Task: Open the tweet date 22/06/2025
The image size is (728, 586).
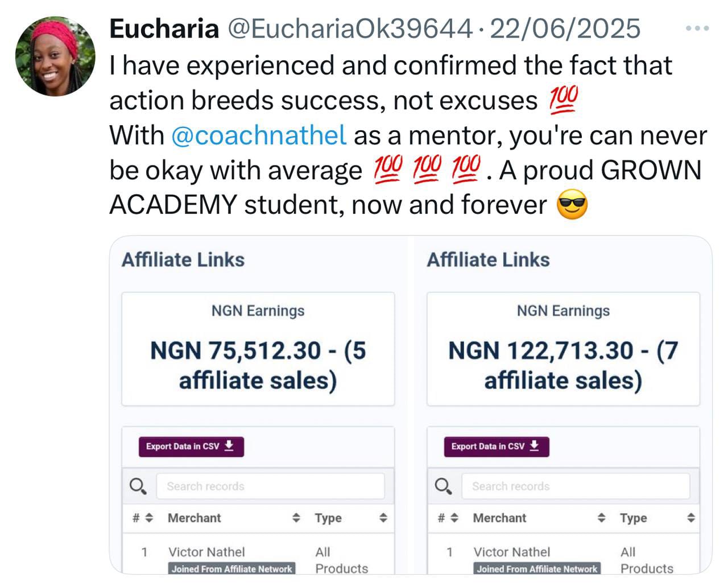Action: (565, 28)
